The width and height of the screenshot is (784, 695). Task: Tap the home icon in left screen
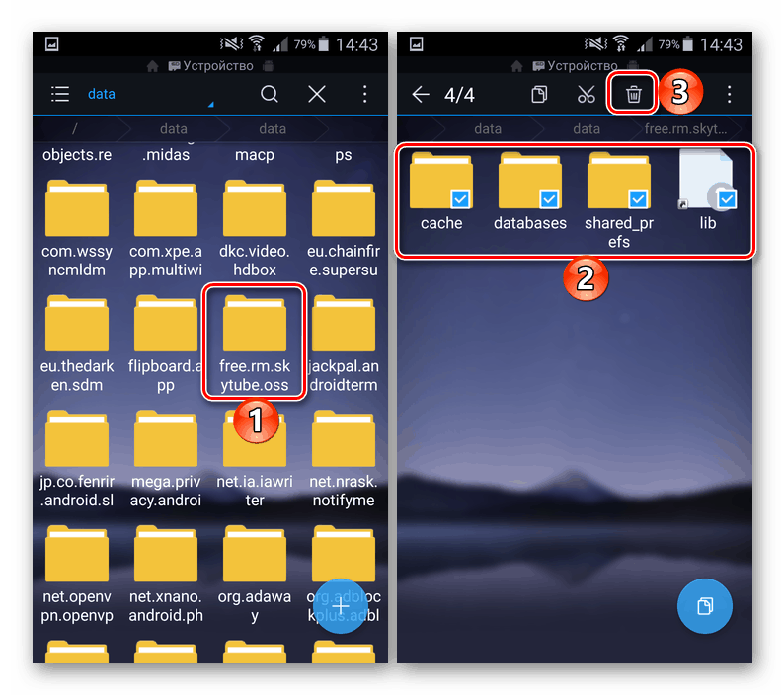click(152, 66)
